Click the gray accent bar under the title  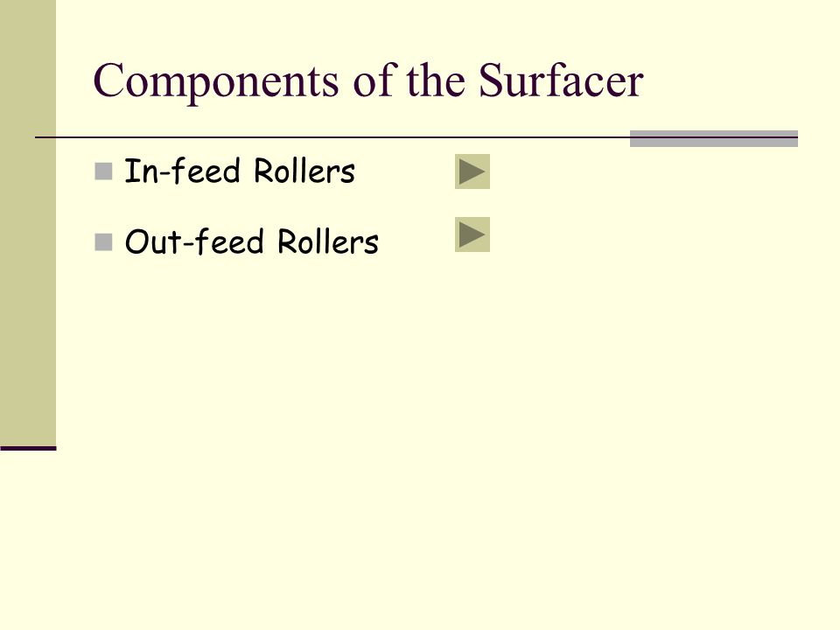714,138
